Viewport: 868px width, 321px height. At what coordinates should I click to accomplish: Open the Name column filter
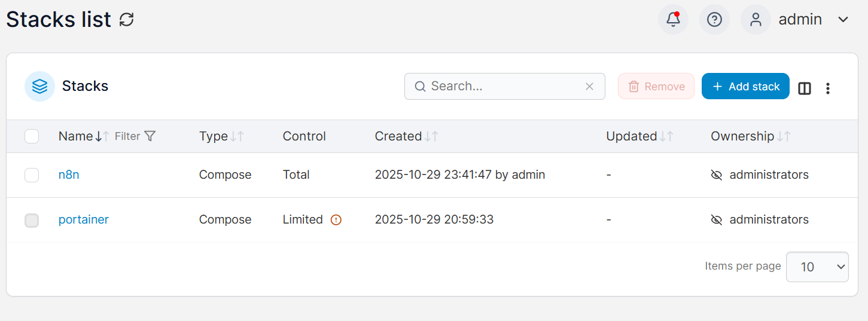click(x=136, y=136)
